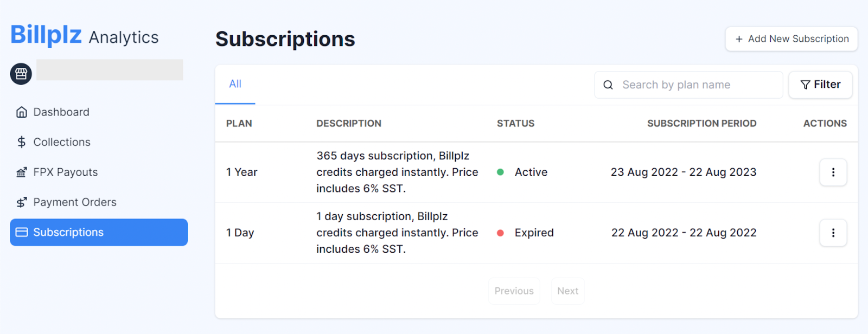868x334 pixels.
Task: Click the search magnifier icon
Action: click(x=608, y=85)
